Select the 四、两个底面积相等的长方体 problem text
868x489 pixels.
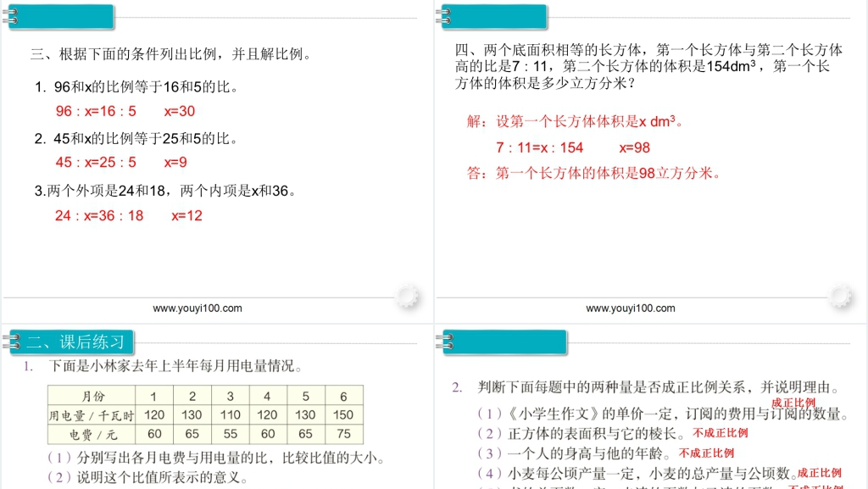click(x=648, y=66)
